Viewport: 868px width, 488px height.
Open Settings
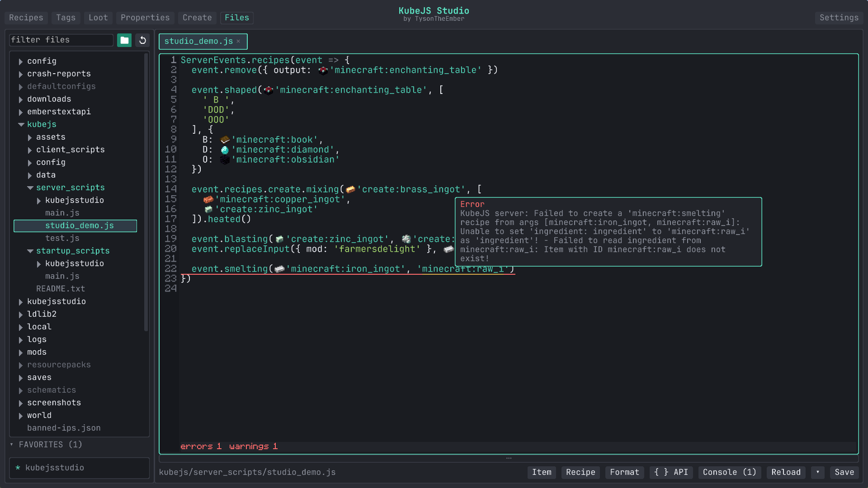pyautogui.click(x=839, y=18)
